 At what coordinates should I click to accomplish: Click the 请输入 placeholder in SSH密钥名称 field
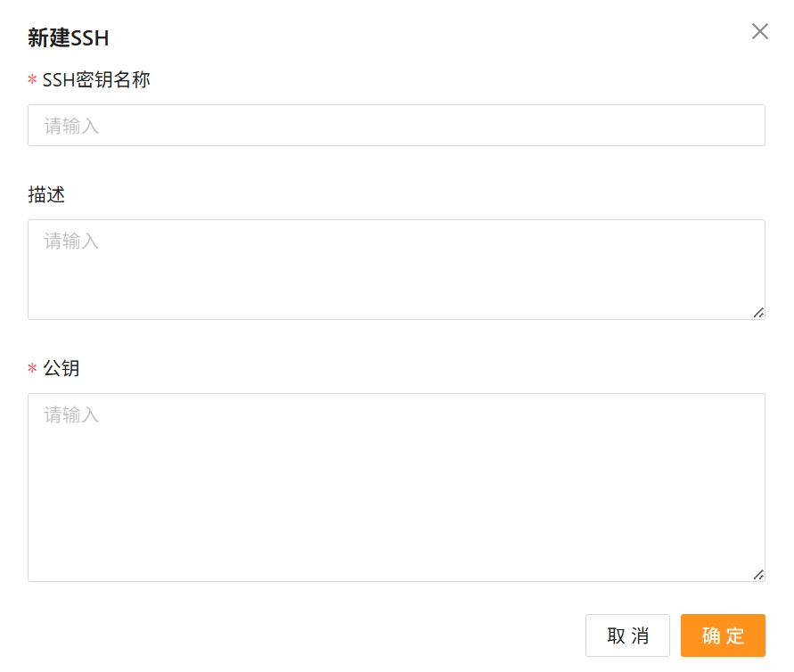coord(72,127)
